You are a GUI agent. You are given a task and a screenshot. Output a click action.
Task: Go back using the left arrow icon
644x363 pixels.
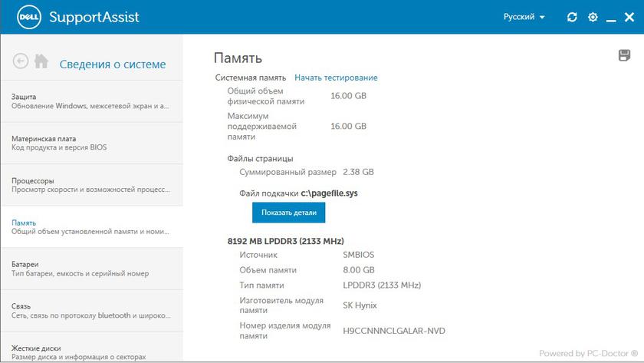click(x=21, y=61)
